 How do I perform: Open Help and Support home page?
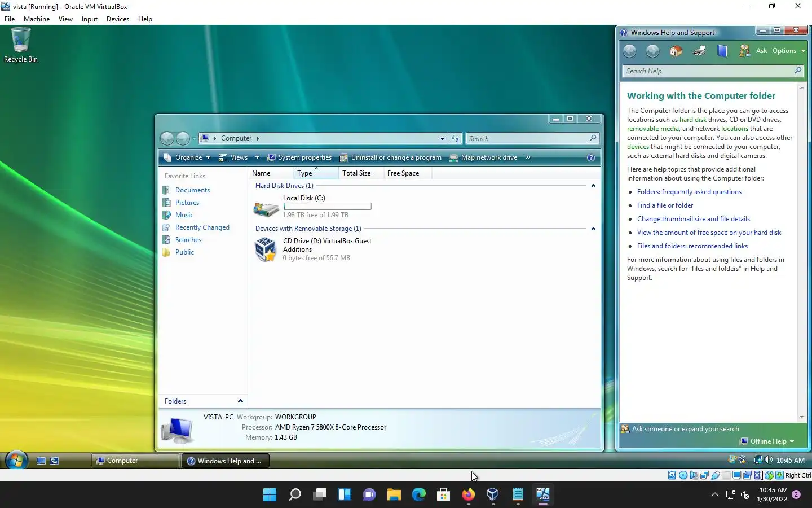676,51
